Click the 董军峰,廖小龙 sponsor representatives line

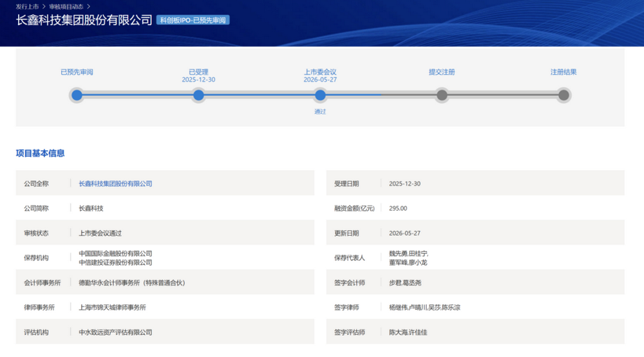408,262
